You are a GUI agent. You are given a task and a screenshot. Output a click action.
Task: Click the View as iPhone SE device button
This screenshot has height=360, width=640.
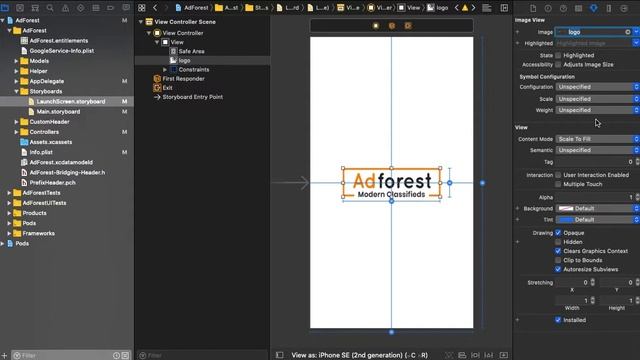pyautogui.click(x=360, y=355)
